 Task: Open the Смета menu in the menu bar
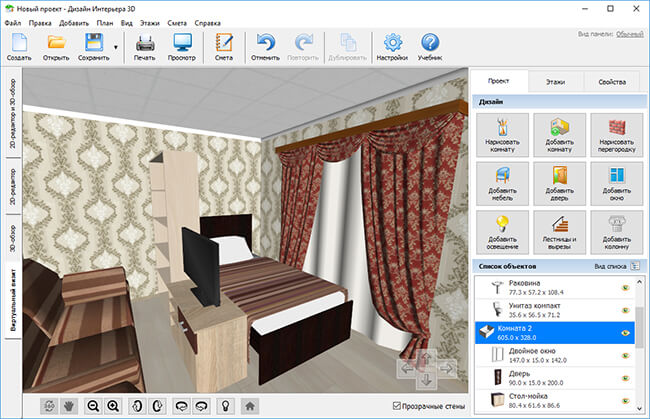pos(177,23)
